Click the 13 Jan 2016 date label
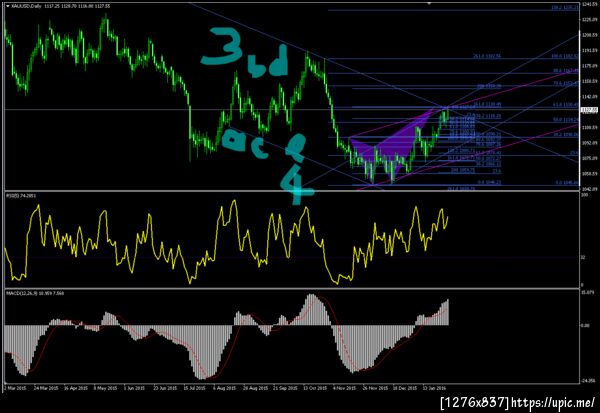The width and height of the screenshot is (600, 413). (x=434, y=388)
